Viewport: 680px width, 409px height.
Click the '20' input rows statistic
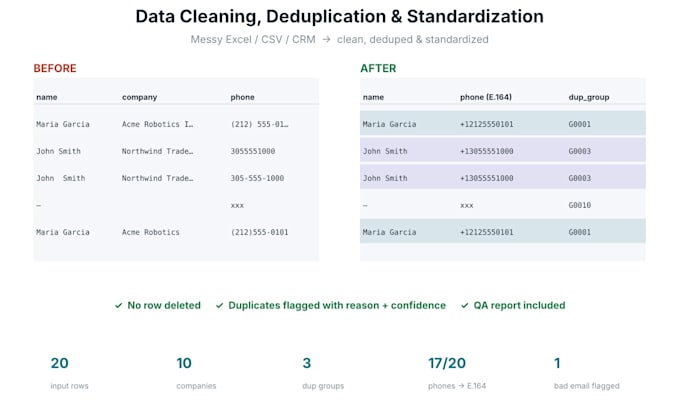point(59,363)
